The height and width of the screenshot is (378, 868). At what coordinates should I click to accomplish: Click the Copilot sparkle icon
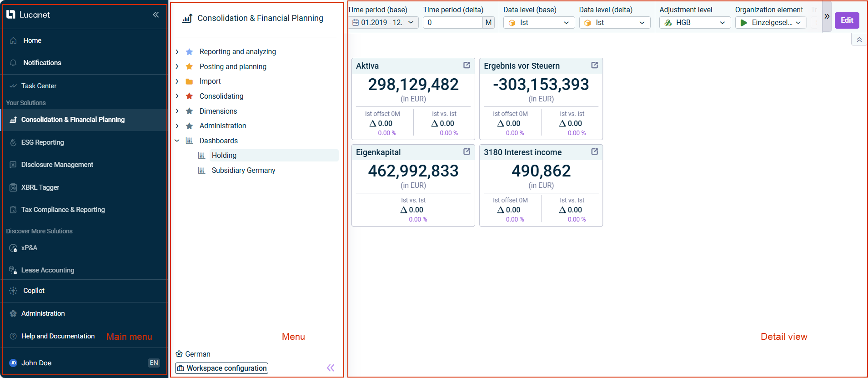[x=13, y=291]
